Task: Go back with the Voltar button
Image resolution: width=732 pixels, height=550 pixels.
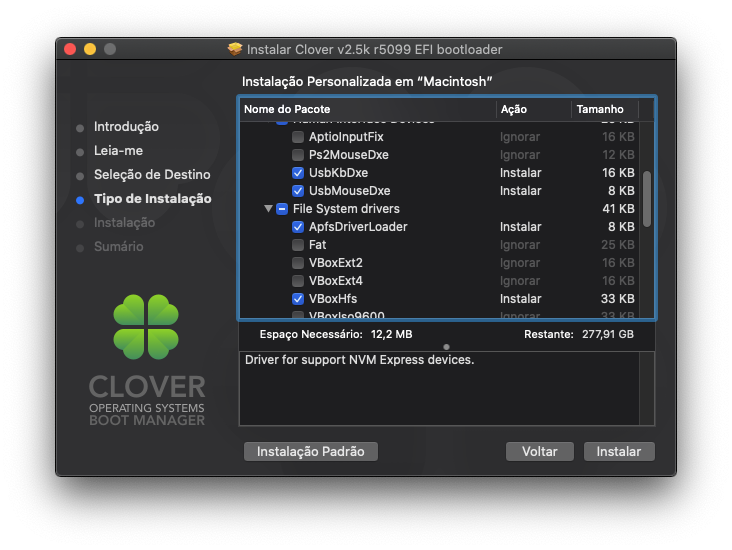Action: click(x=540, y=451)
